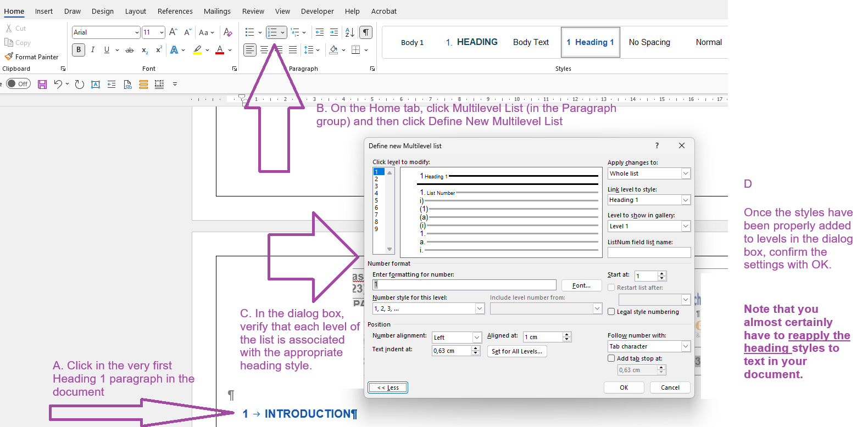The image size is (868, 427).
Task: Apply the Heading 1 style from gallery
Action: coord(591,42)
